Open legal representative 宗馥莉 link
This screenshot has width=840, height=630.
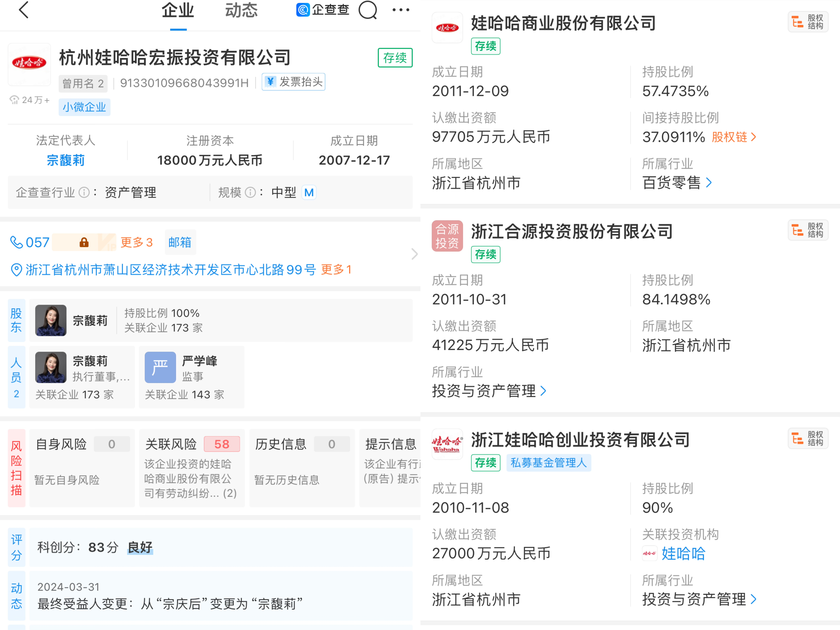point(66,160)
